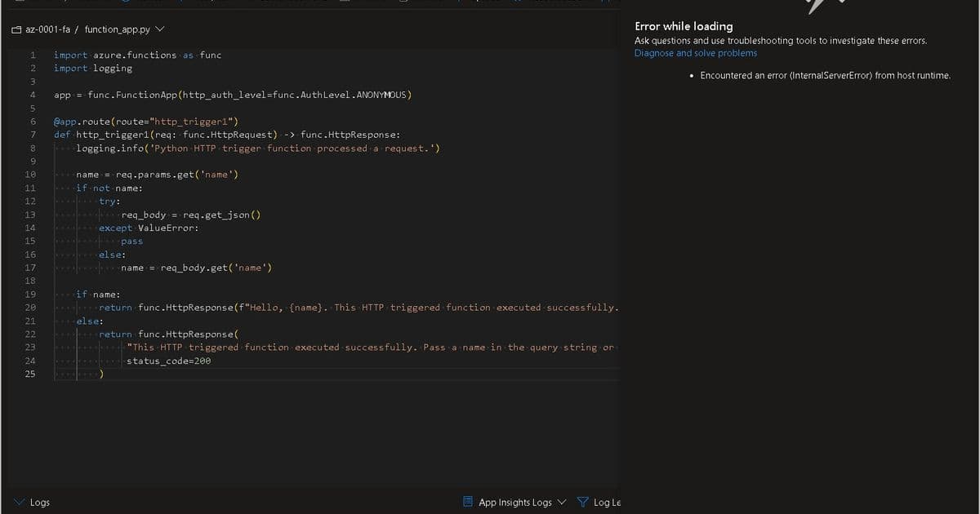Select the Log Level filter funnel icon
Image resolution: width=980 pixels, height=514 pixels.
(582, 502)
